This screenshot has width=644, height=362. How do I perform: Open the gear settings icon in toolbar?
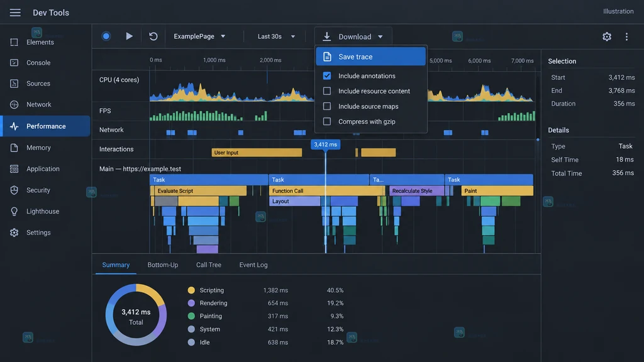[607, 36]
